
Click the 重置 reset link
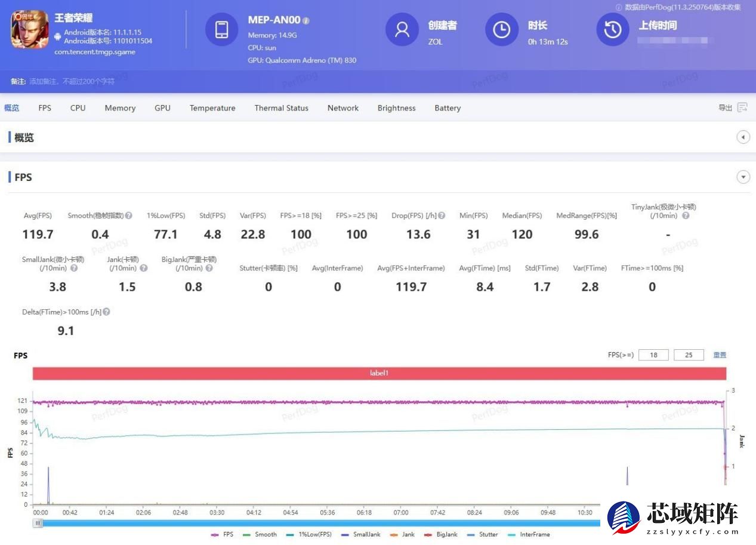pyautogui.click(x=720, y=355)
